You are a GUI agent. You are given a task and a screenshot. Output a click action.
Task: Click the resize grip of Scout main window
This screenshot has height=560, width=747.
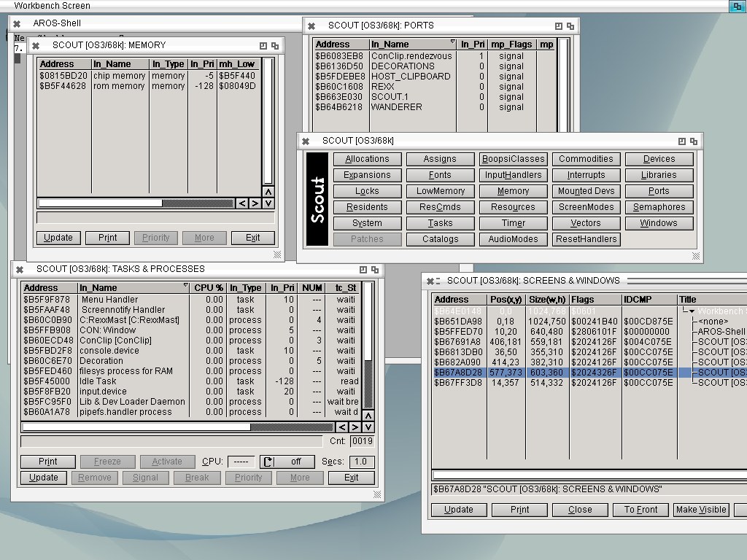[698, 256]
